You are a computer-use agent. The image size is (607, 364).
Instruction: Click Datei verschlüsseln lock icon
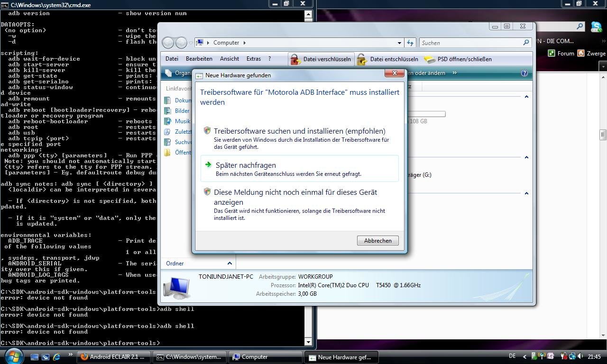(295, 59)
